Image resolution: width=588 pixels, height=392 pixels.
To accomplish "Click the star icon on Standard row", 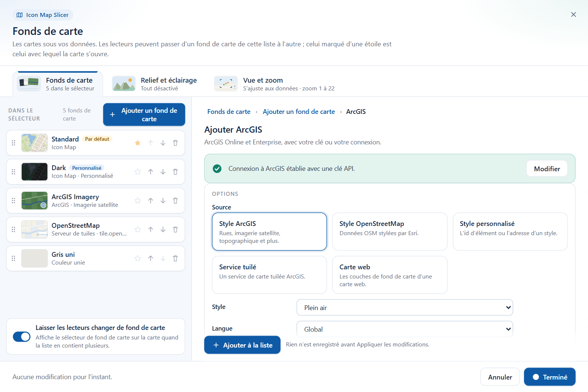I will click(x=138, y=143).
